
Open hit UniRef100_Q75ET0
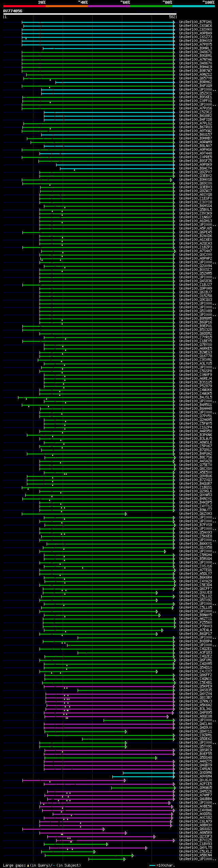(x=196, y=465)
